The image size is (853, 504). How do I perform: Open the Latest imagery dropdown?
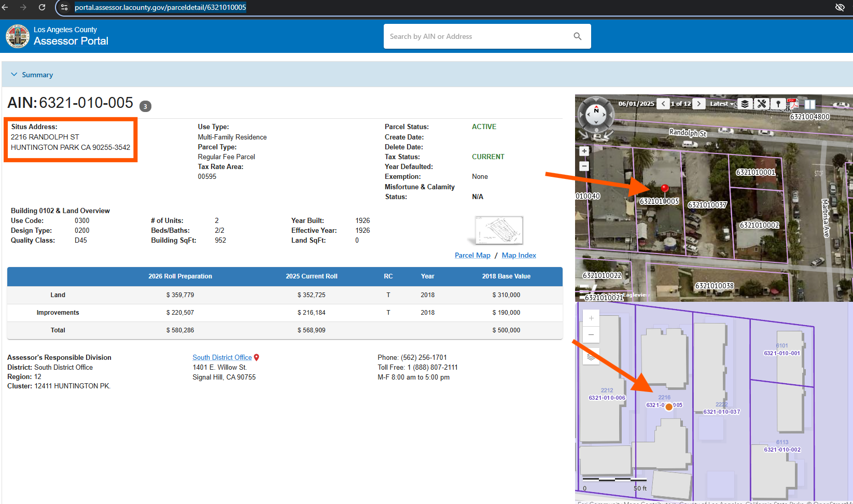pyautogui.click(x=722, y=104)
